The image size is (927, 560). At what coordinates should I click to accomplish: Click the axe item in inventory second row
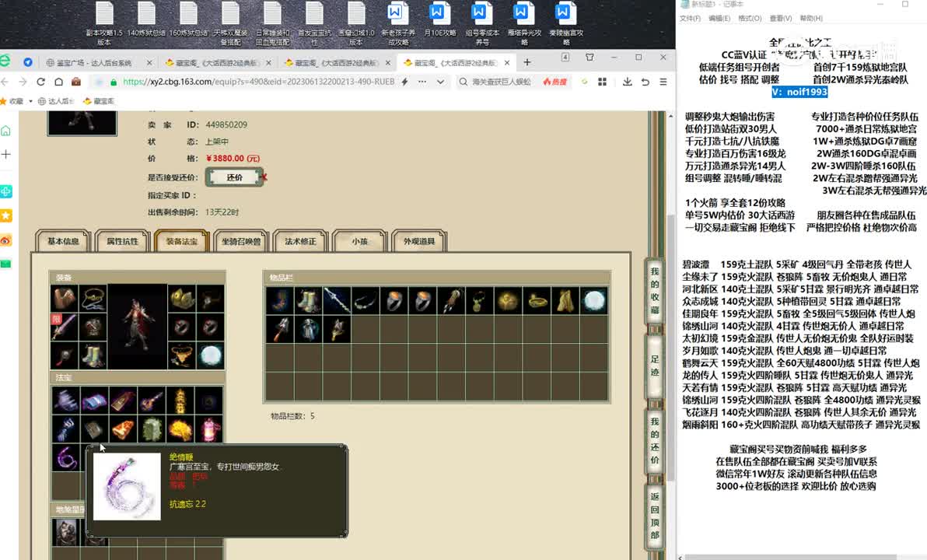(280, 329)
